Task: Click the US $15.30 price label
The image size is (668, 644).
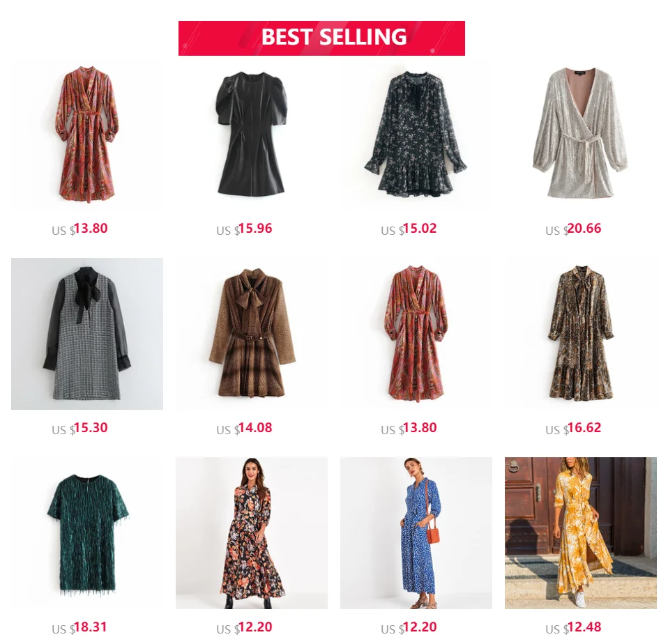Action: 79,428
